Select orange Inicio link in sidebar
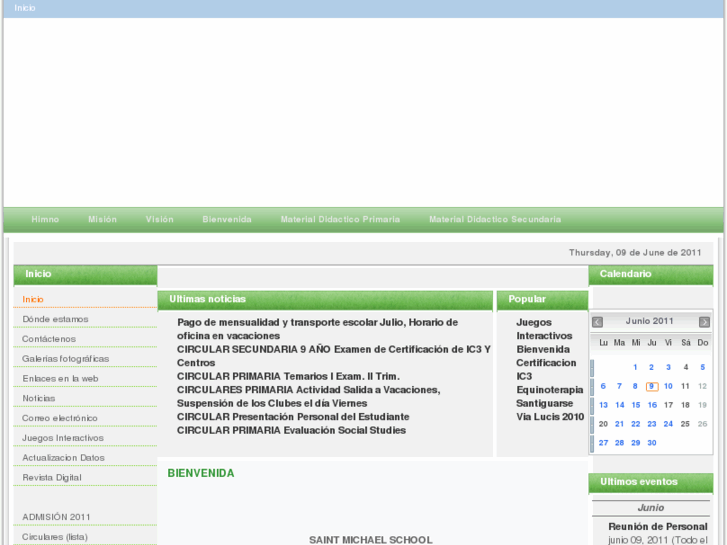Viewport: 727px width, 545px height. [x=33, y=300]
